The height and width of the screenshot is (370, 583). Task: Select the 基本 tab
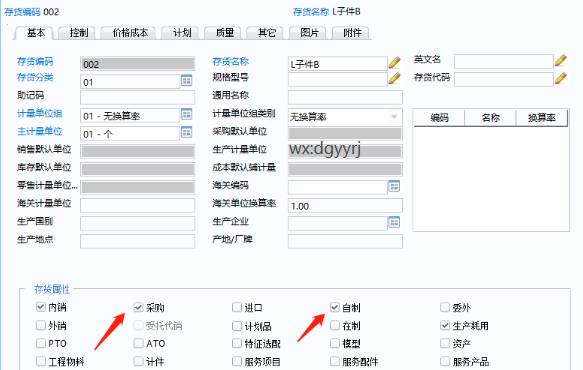(35, 33)
